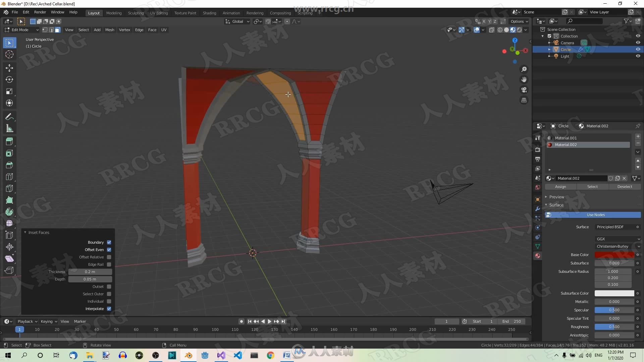
Task: Open the Edit Mode dropdown
Action: tap(21, 30)
